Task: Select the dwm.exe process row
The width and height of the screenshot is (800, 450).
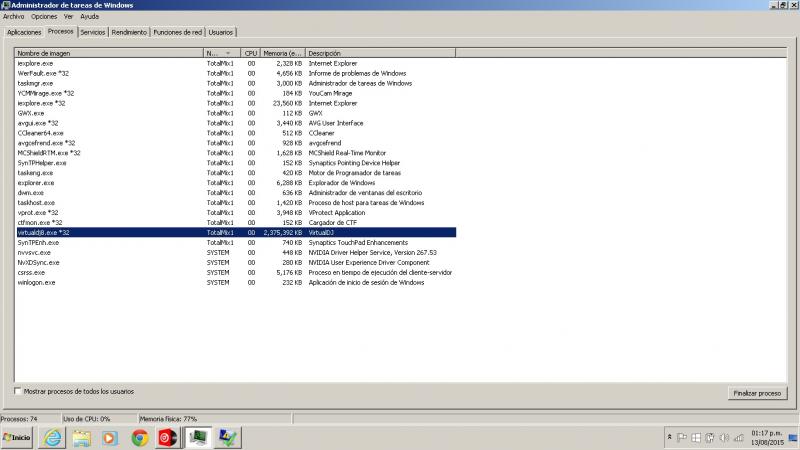Action: tap(236, 193)
